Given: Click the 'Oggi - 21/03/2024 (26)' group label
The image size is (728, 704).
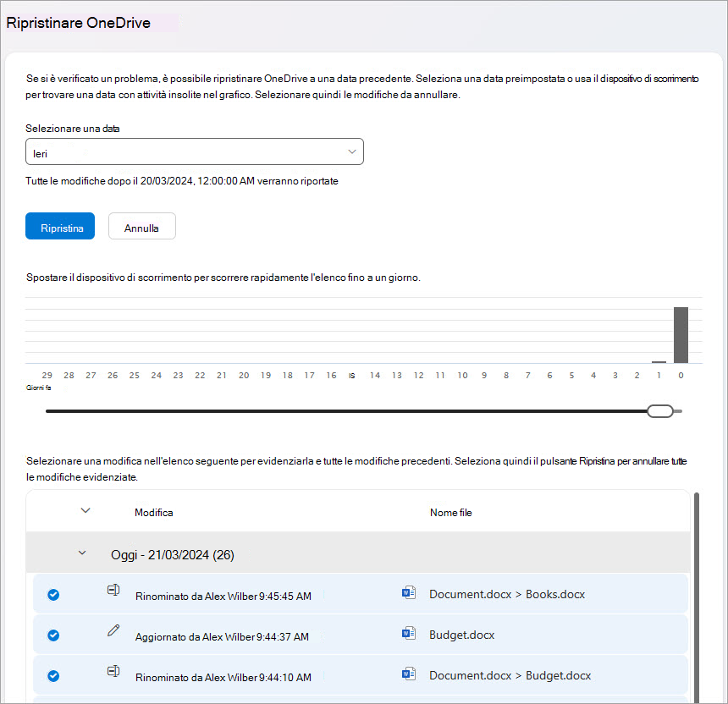Looking at the screenshot, I should 172,555.
